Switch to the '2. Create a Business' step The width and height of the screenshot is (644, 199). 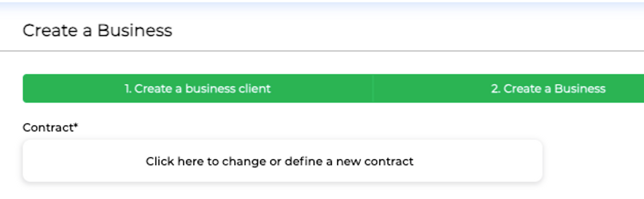pyautogui.click(x=548, y=89)
